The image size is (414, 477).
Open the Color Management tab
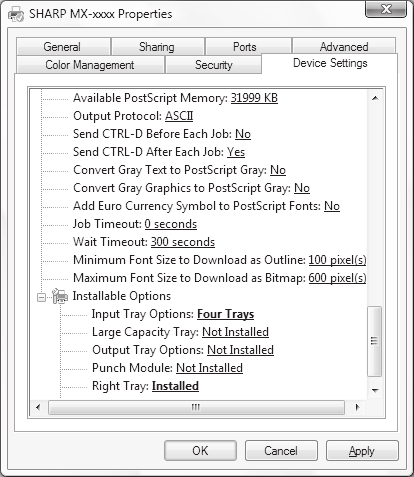(90, 65)
